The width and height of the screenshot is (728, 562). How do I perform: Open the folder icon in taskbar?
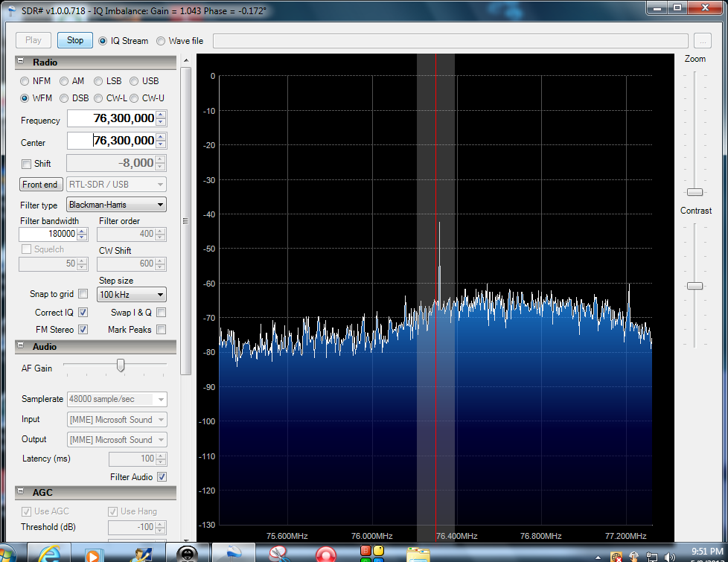click(418, 554)
